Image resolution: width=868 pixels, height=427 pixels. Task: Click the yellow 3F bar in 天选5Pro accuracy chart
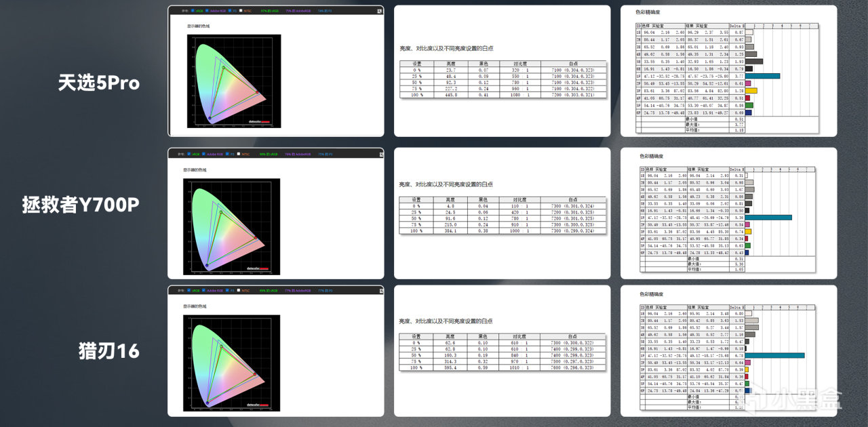pyautogui.click(x=751, y=91)
